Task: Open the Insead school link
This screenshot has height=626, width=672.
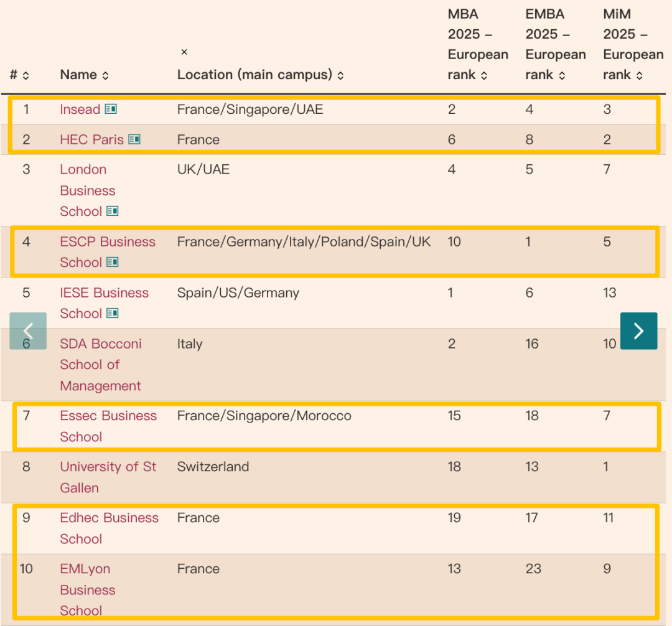Action: pyautogui.click(x=80, y=110)
